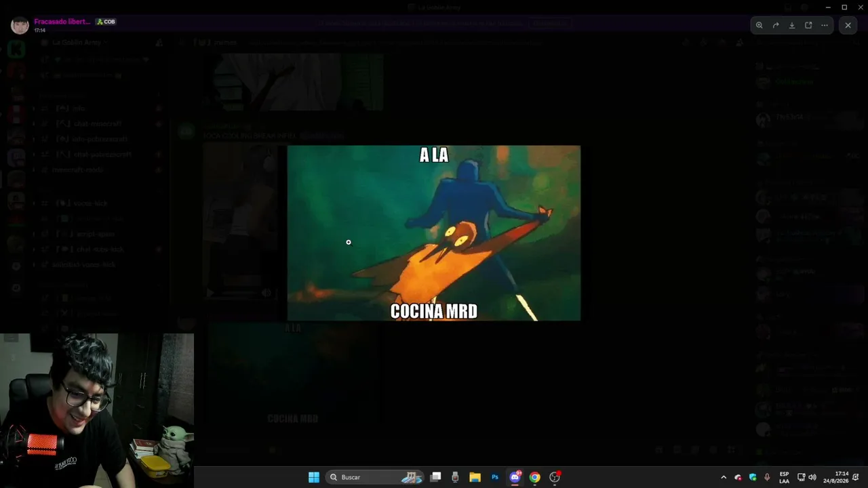
Task: Open the clock showing 17:14 24/8/2026
Action: point(835,477)
